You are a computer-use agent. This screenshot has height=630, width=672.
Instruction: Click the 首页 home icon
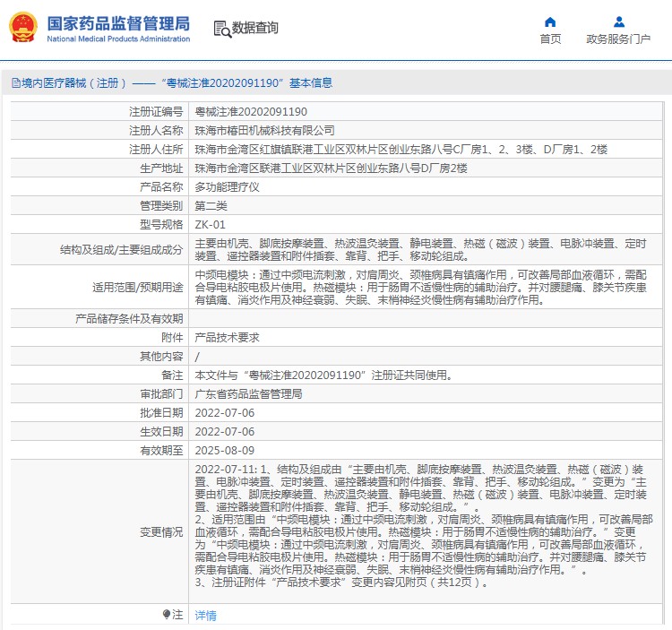click(550, 22)
